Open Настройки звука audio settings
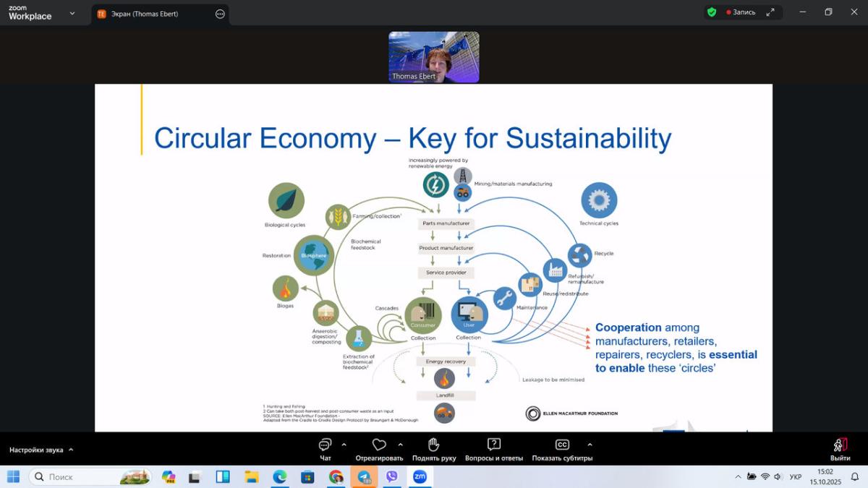The image size is (868, 488). pyautogui.click(x=36, y=450)
